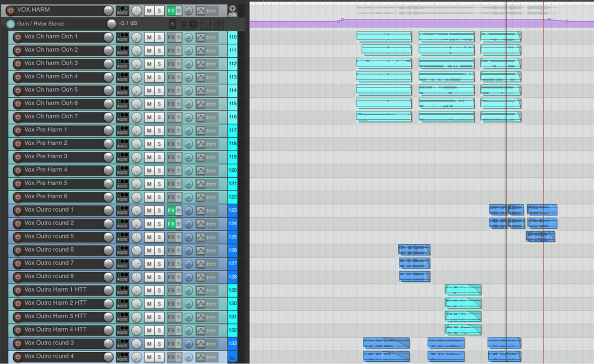The height and width of the screenshot is (364, 594).
Task: Open routing for VOX.HARM track
Action: tap(123, 11)
